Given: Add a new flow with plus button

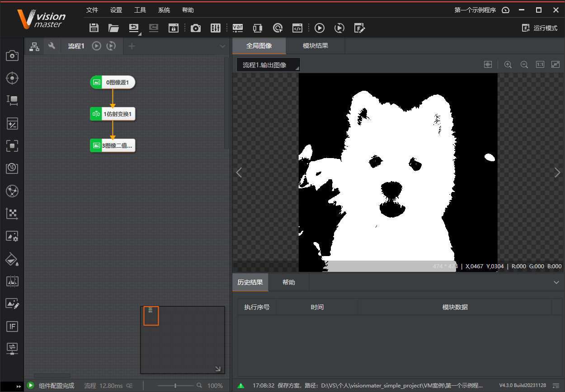Looking at the screenshot, I should click(132, 46).
